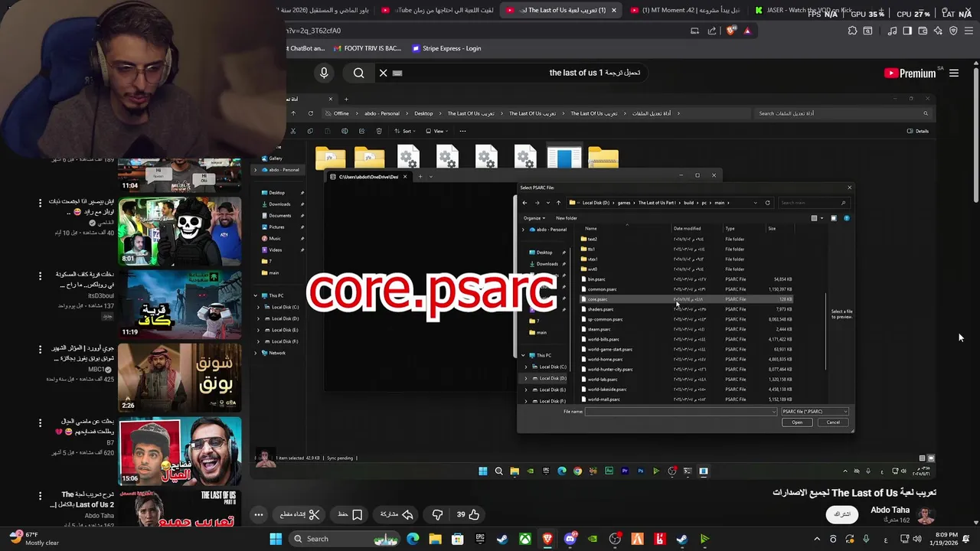Open the 11:19 duration video thumbnail
980x551 pixels.
point(180,304)
